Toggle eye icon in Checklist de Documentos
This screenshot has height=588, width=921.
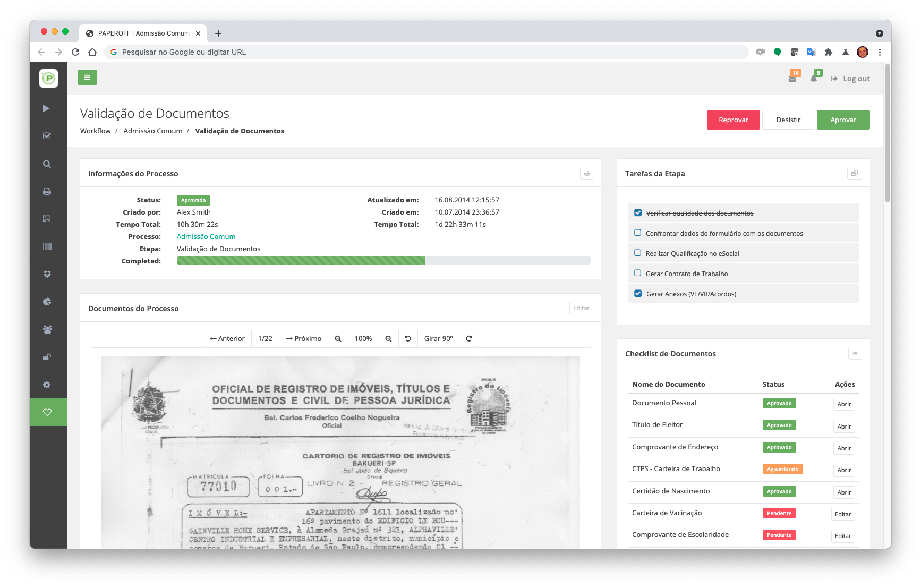pyautogui.click(x=855, y=354)
